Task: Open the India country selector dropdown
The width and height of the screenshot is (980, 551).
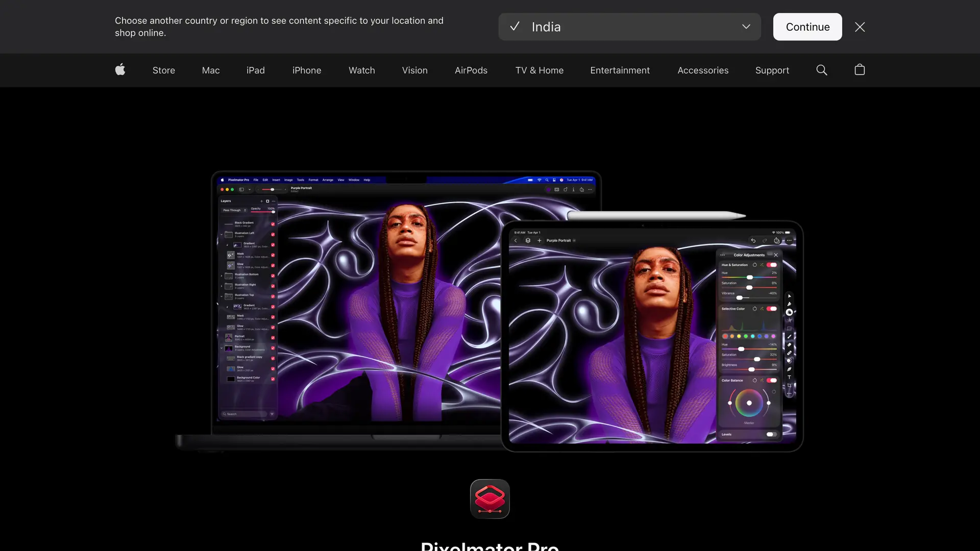Action: (629, 27)
